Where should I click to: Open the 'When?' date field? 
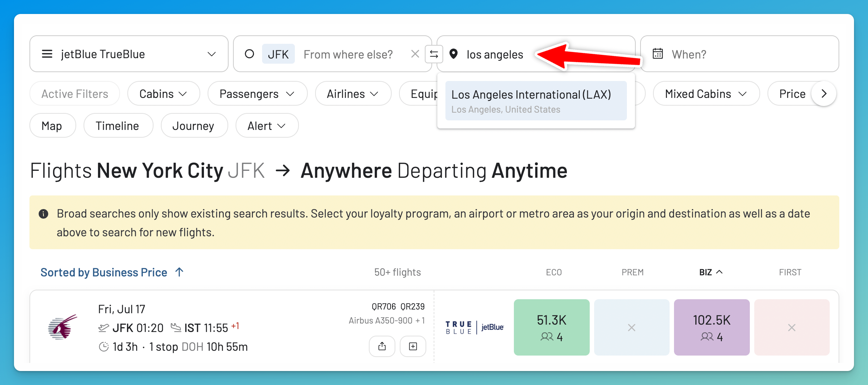740,54
